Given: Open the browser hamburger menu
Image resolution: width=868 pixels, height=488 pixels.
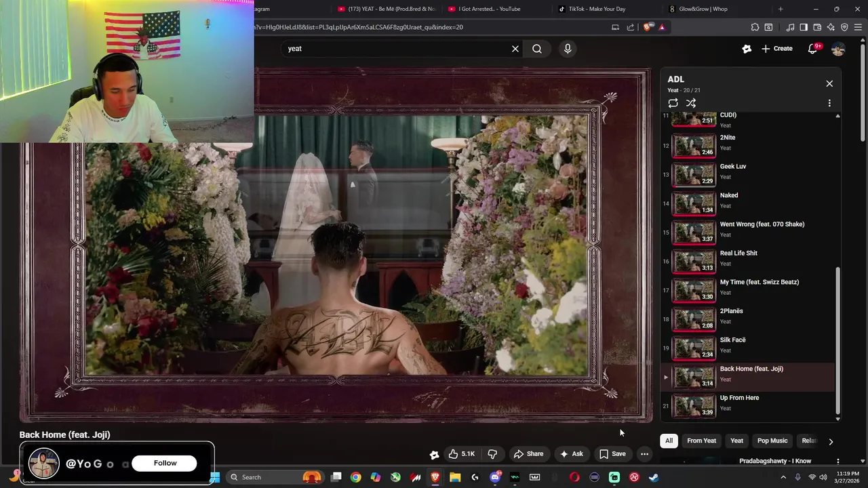Looking at the screenshot, I should (859, 27).
